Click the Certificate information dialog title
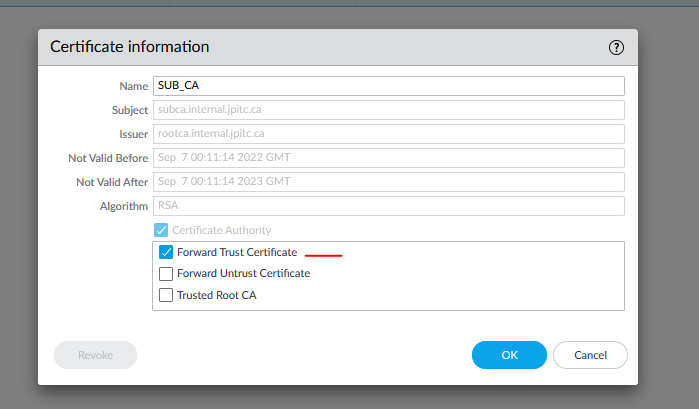699x409 pixels. pos(130,47)
